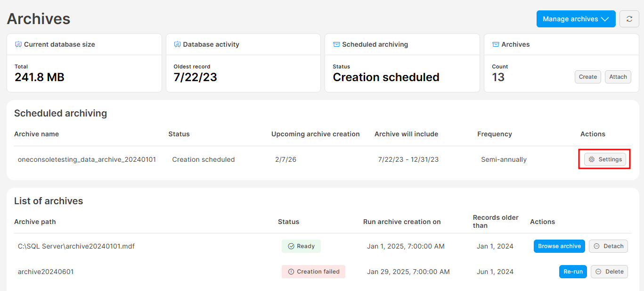Click the Archives card box icon

(496, 44)
